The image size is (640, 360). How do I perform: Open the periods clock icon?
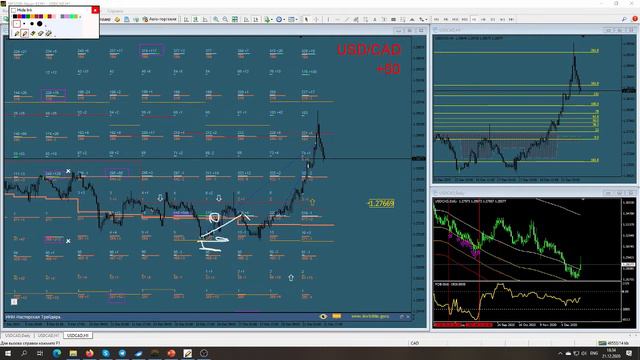click(x=279, y=19)
